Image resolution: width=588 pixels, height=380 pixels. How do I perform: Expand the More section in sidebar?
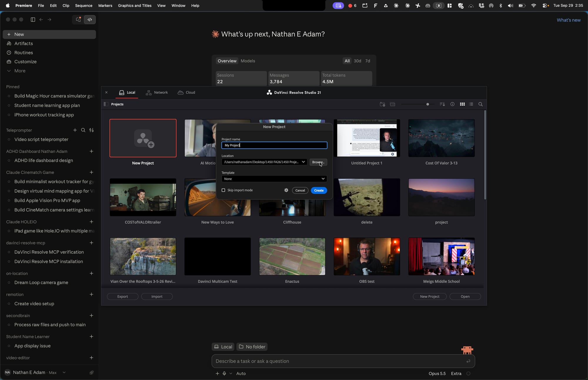[x=49, y=71]
